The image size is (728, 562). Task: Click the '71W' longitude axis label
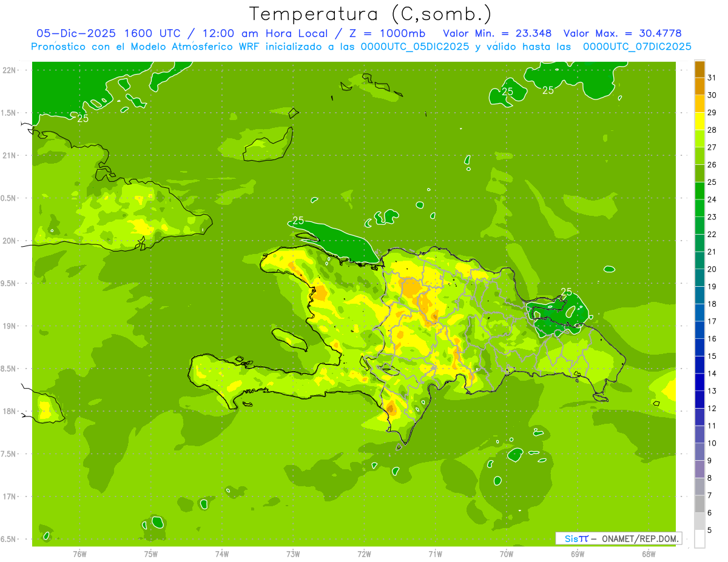click(x=435, y=554)
